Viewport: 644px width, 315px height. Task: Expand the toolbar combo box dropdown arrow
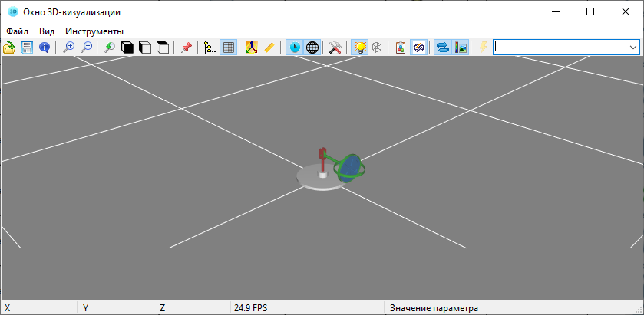point(632,48)
